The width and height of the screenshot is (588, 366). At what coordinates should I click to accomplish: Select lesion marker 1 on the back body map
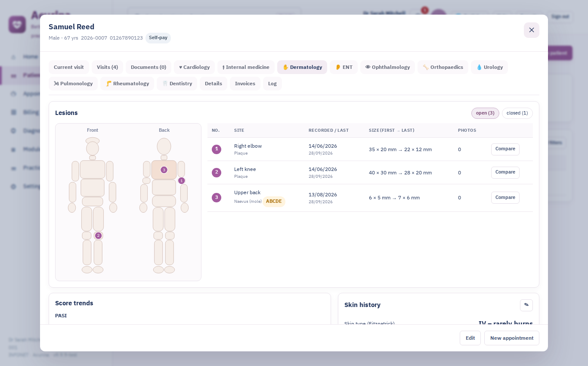181,181
